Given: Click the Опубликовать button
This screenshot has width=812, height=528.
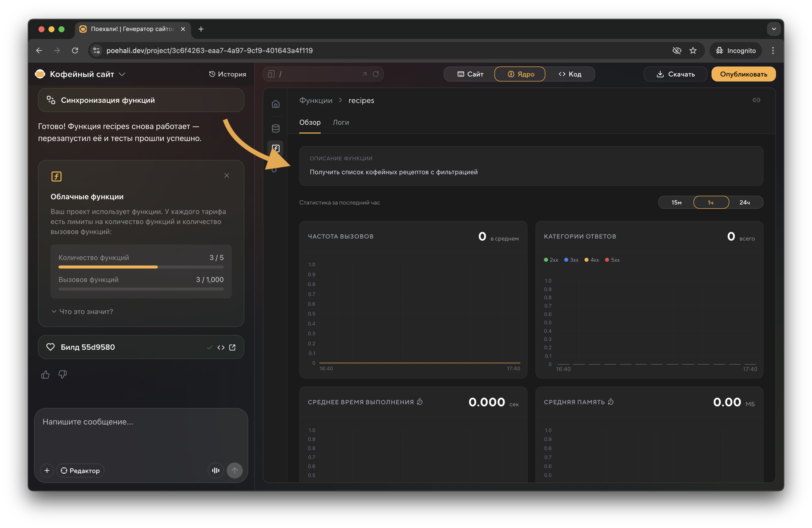Looking at the screenshot, I should (x=743, y=74).
